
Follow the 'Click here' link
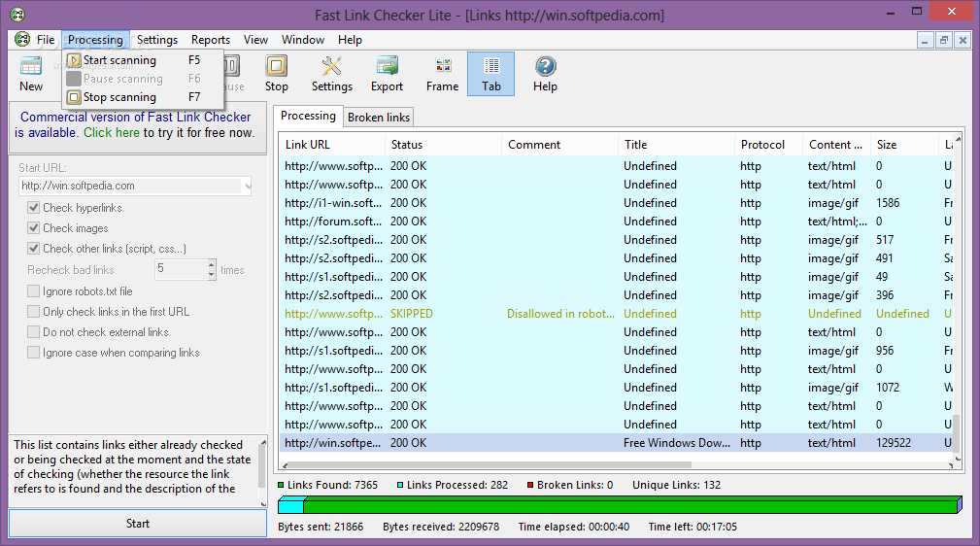click(x=112, y=132)
